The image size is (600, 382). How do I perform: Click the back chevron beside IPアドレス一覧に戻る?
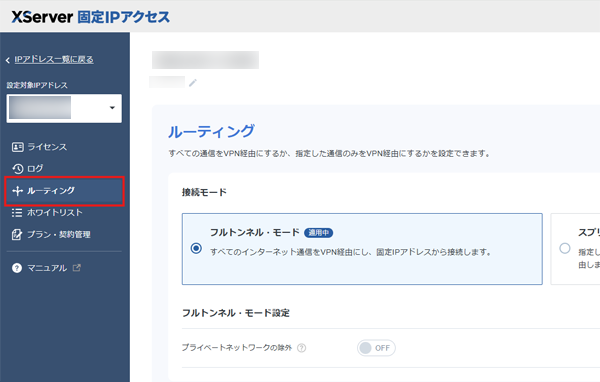8,60
